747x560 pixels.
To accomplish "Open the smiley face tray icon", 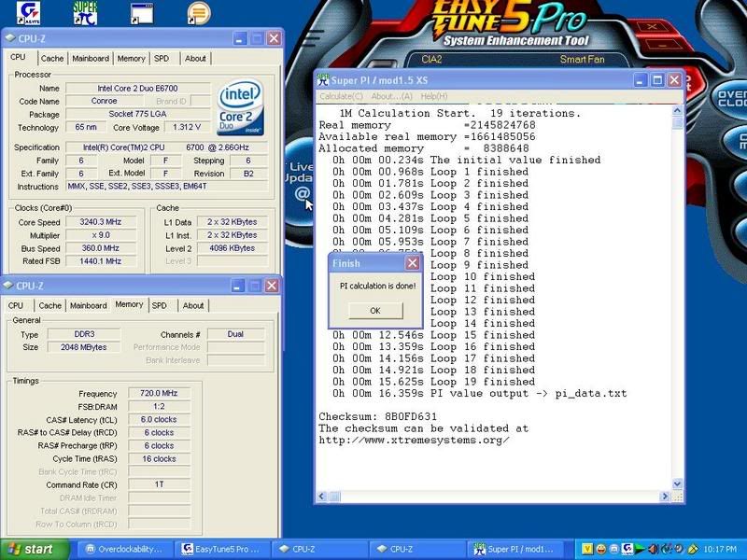I will (x=600, y=549).
